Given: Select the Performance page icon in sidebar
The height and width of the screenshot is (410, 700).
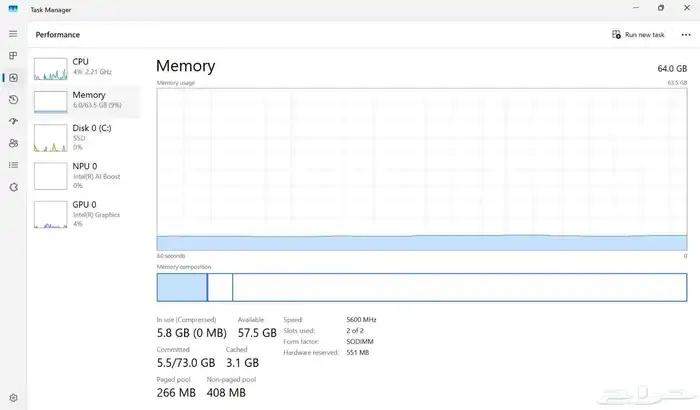Looking at the screenshot, I should pos(13,78).
